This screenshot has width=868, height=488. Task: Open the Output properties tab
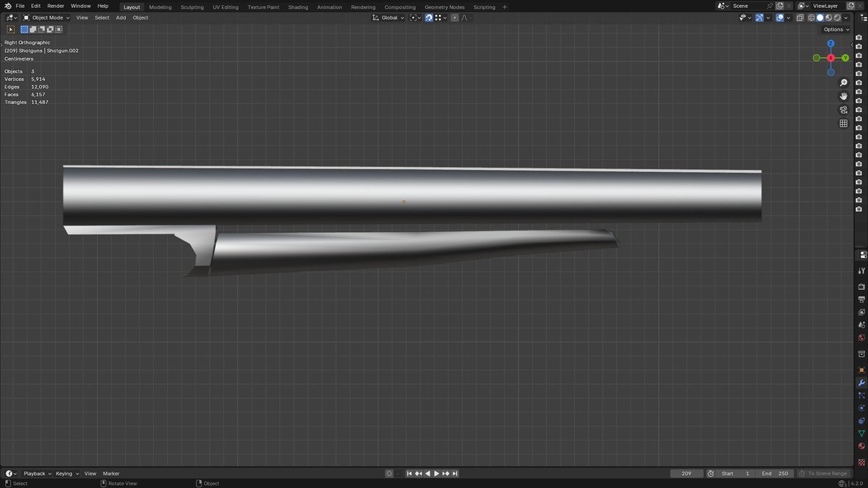[x=861, y=299]
